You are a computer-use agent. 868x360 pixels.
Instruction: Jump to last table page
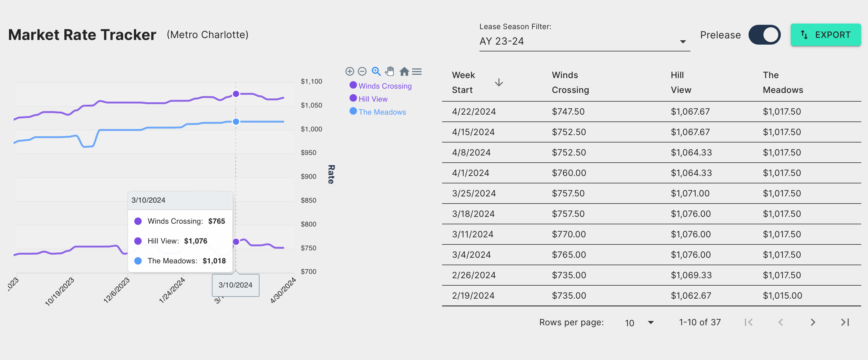pyautogui.click(x=845, y=322)
